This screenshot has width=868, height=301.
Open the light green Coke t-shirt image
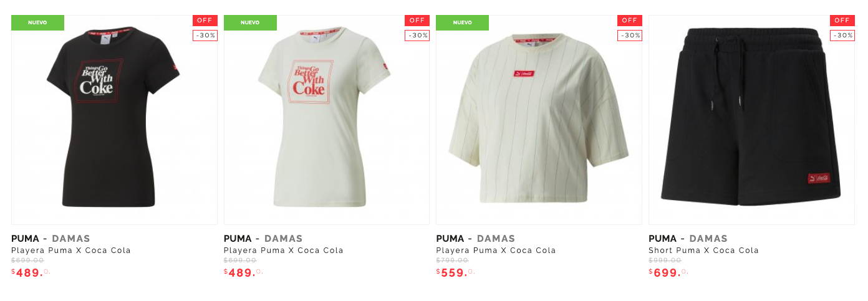326,120
